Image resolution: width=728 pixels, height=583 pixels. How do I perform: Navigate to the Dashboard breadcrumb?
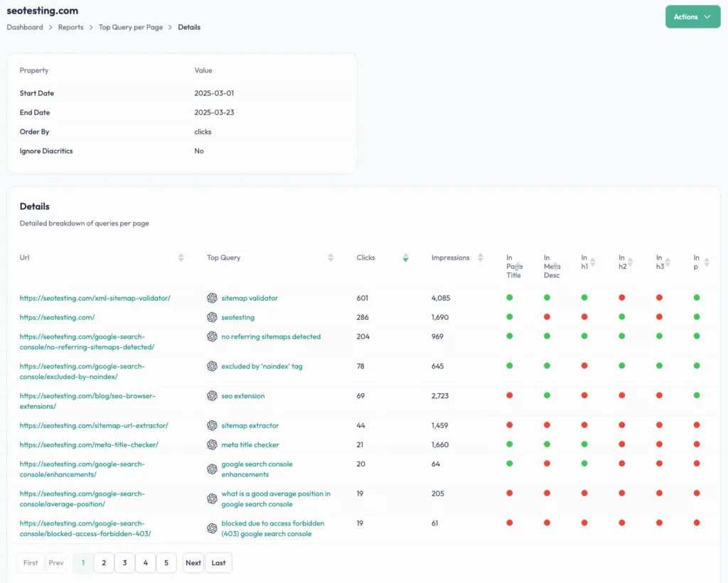click(x=24, y=27)
